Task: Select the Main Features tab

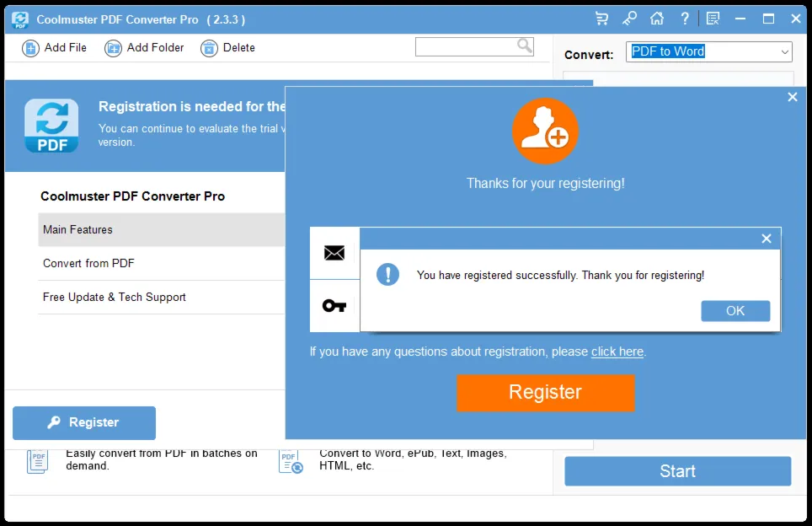Action: point(162,229)
